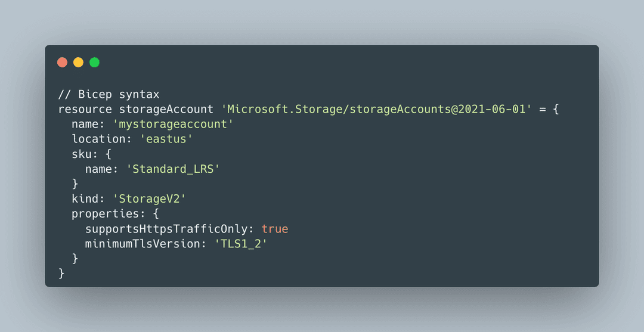Click the Microsoft.Storage/storageAccounts@2021-06-01 string
Viewport: 644px width, 332px height.
[376, 110]
